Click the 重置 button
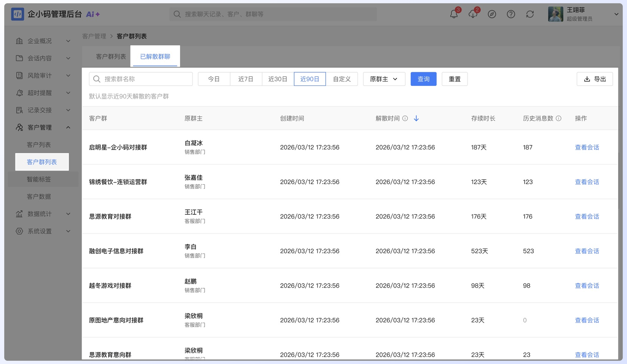The image size is (627, 364). coord(455,79)
